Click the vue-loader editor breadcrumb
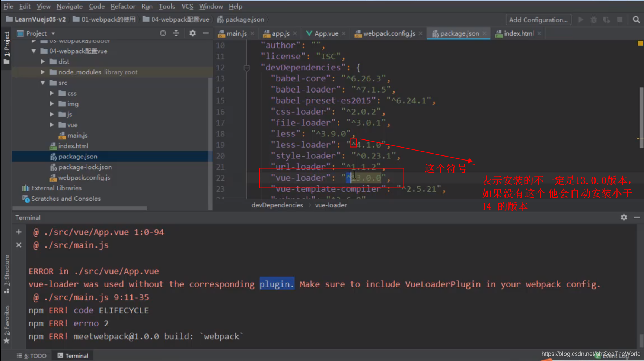 tap(331, 205)
